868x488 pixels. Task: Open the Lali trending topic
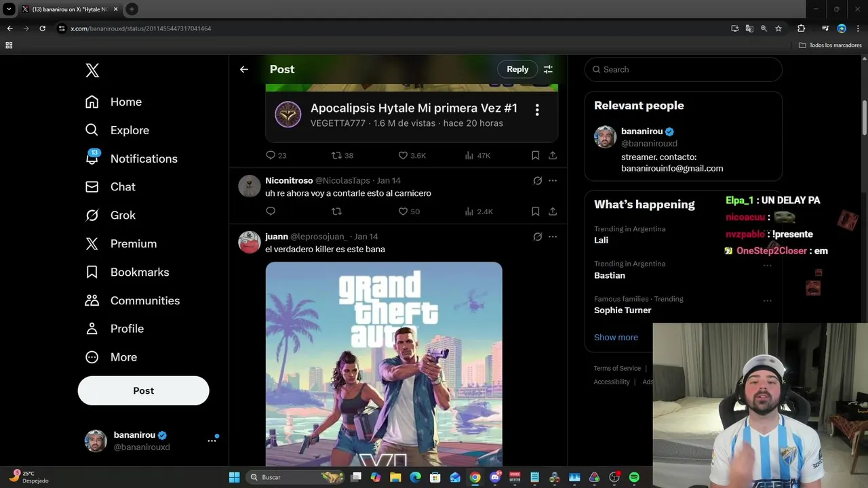tap(601, 240)
